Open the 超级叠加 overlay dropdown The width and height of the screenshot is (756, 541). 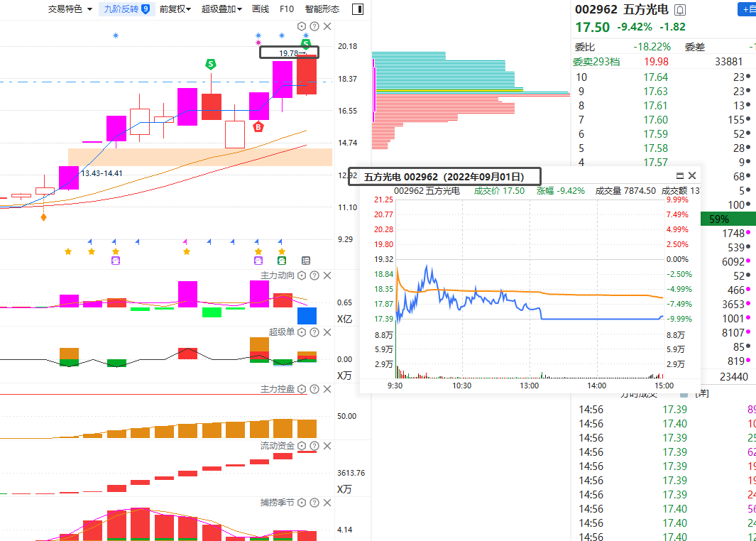pos(221,9)
